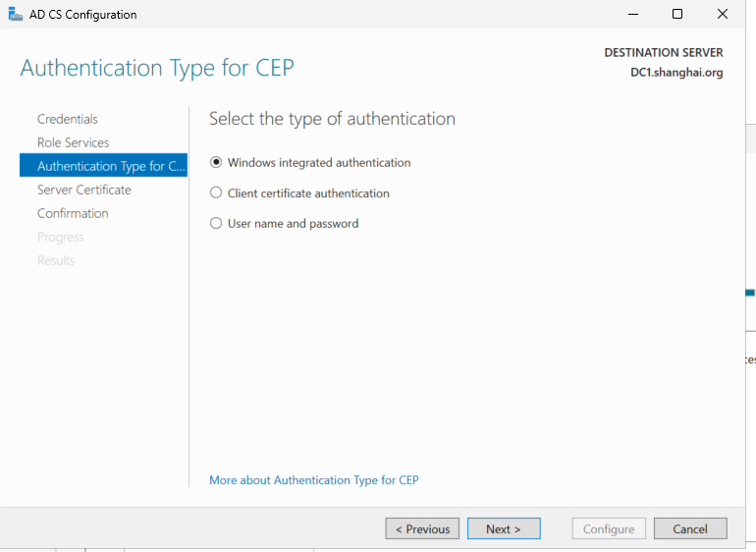The width and height of the screenshot is (756, 552).
Task: Cancel the AD CS configuration wizard
Action: click(690, 528)
